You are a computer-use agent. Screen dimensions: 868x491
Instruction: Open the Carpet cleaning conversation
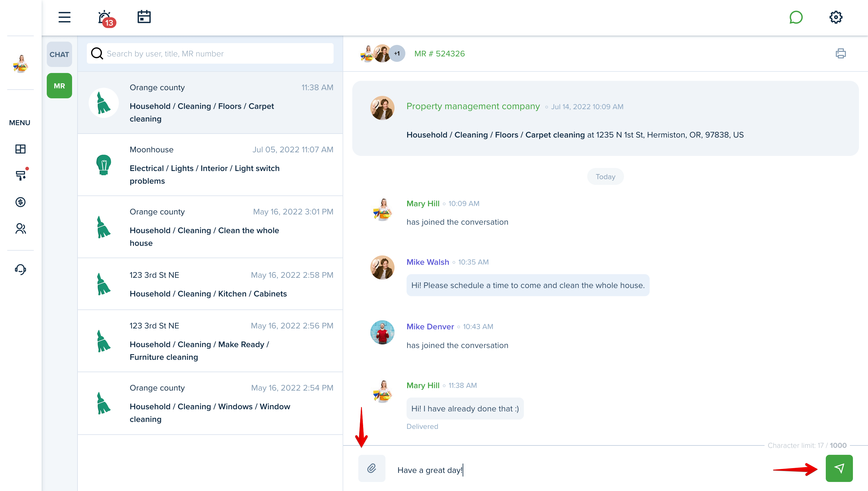[210, 103]
